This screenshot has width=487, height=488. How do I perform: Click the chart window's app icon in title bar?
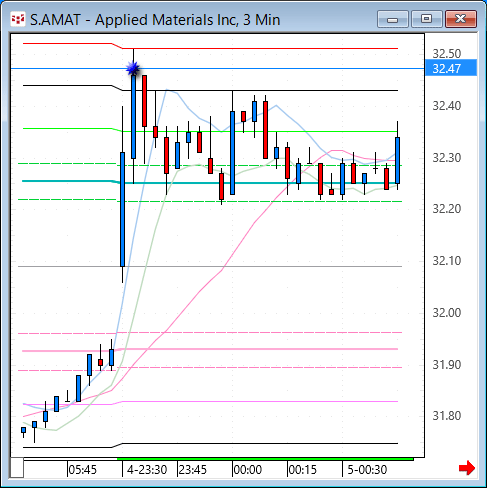pos(18,19)
